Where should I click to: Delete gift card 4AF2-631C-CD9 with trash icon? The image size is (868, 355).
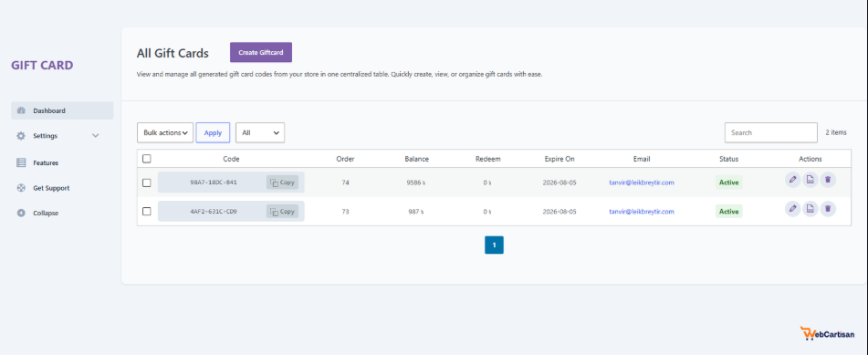[828, 209]
